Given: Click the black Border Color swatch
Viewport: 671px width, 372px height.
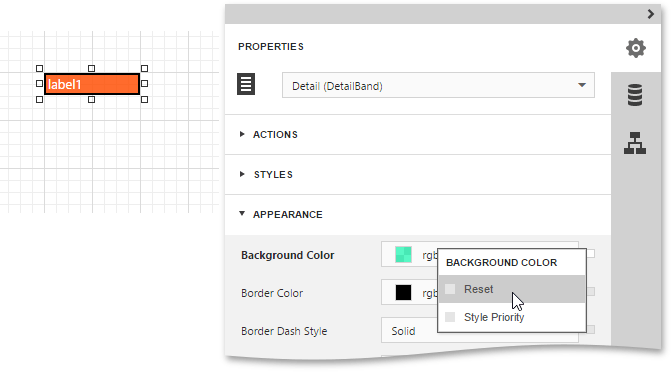Looking at the screenshot, I should 404,293.
